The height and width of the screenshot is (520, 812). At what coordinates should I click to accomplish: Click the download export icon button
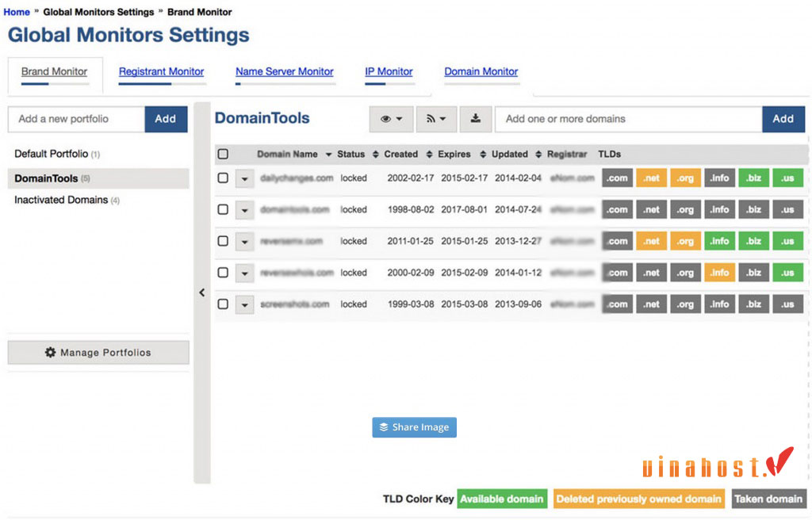pyautogui.click(x=476, y=119)
